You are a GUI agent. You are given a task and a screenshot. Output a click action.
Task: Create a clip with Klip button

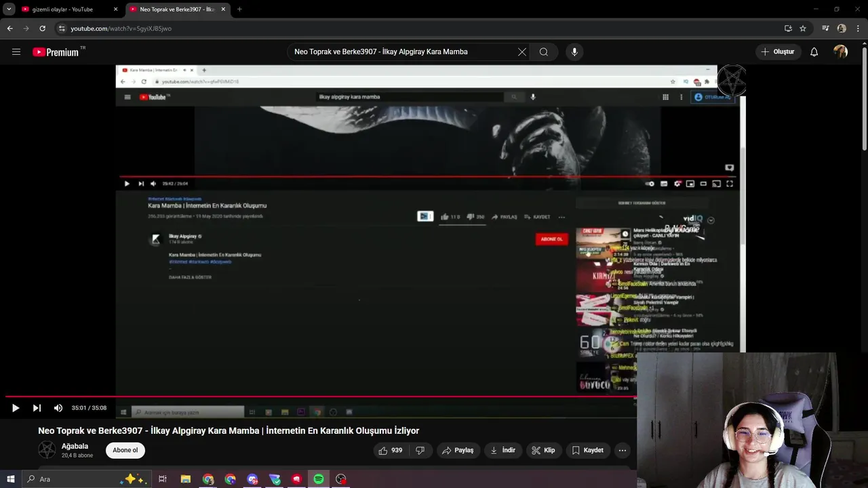click(544, 450)
